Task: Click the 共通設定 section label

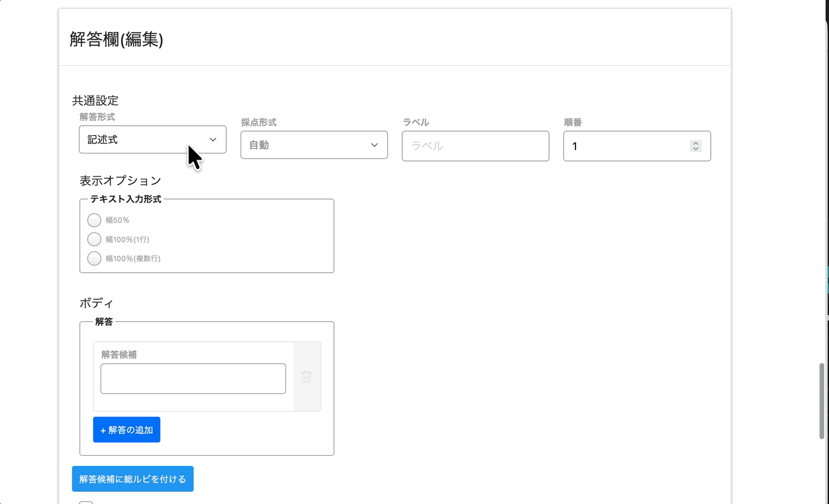Action: click(x=95, y=100)
